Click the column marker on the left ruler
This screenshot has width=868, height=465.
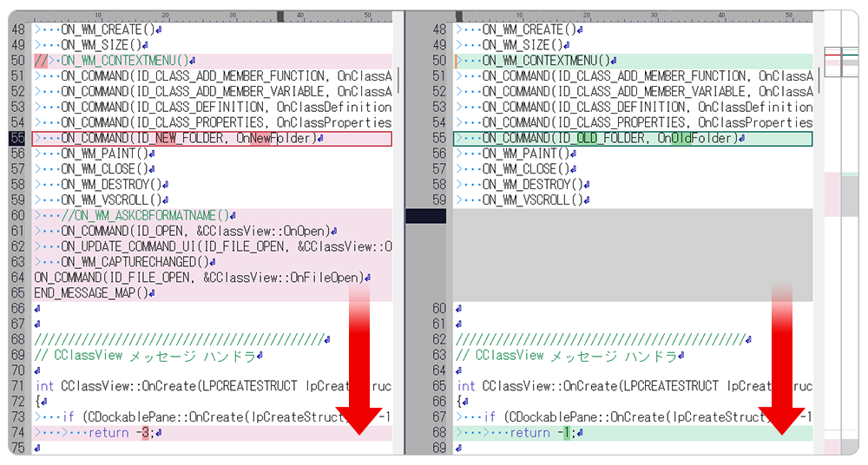[280, 16]
